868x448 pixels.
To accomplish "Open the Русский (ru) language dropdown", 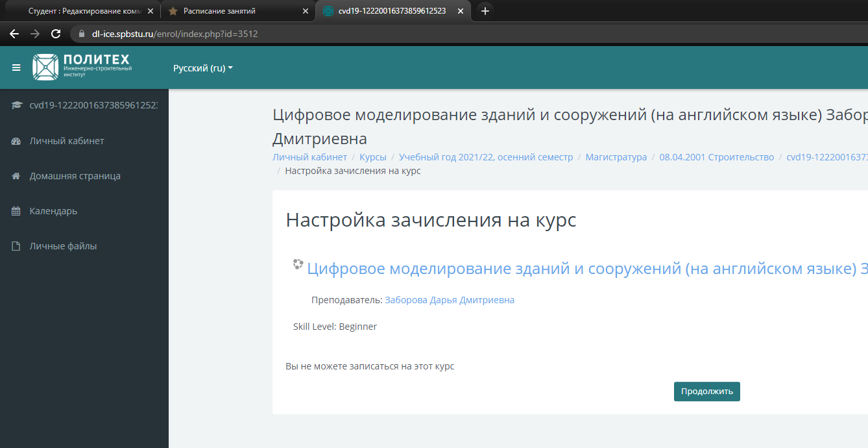I will point(202,68).
